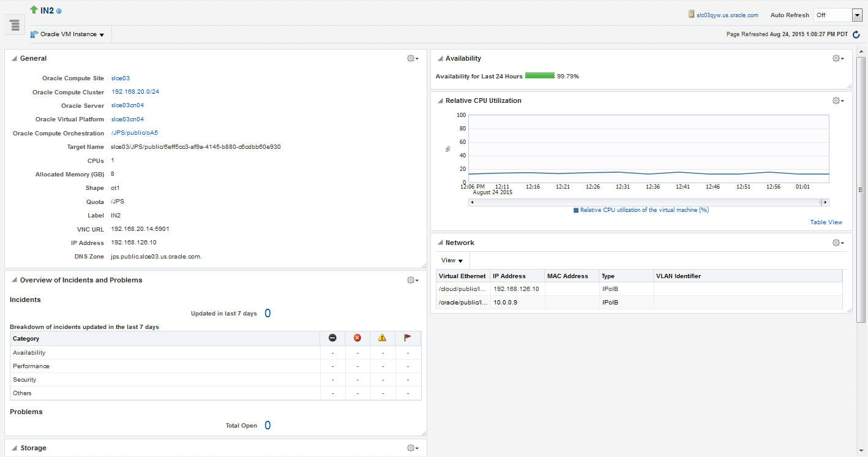This screenshot has height=457, width=868.
Task: Click the Security incident category row
Action: [215, 380]
